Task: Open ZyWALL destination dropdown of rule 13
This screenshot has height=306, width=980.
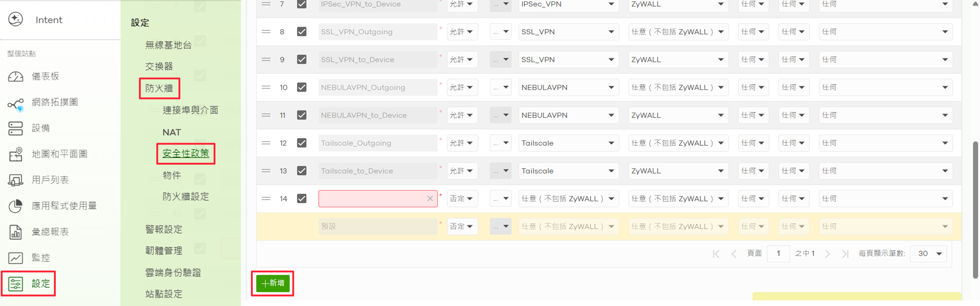Action: pos(678,171)
